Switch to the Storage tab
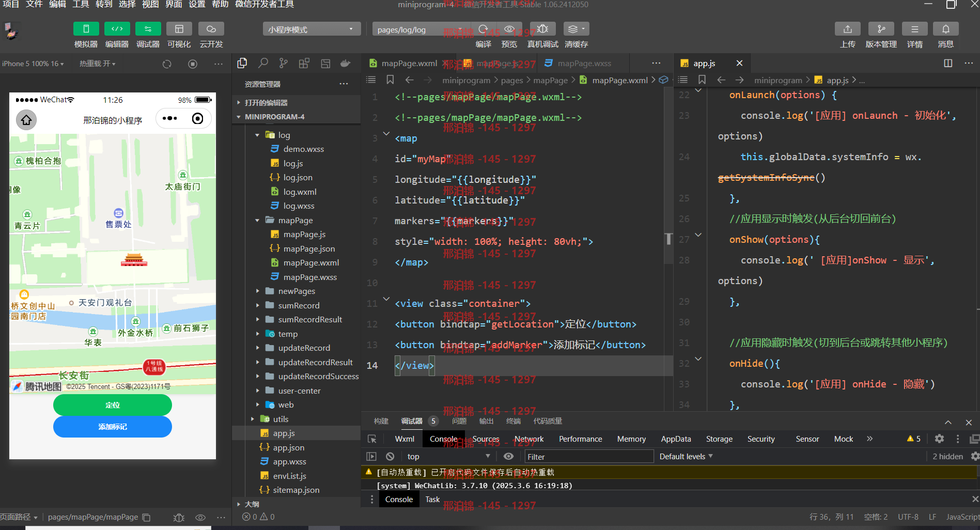Screen dimensions: 980x530 coord(719,439)
